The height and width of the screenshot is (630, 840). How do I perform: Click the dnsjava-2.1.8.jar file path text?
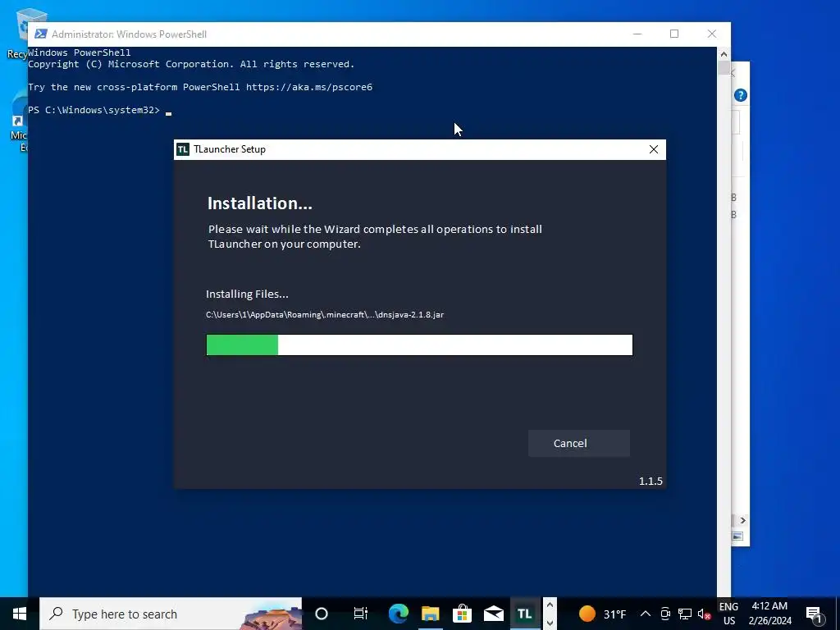tap(325, 314)
